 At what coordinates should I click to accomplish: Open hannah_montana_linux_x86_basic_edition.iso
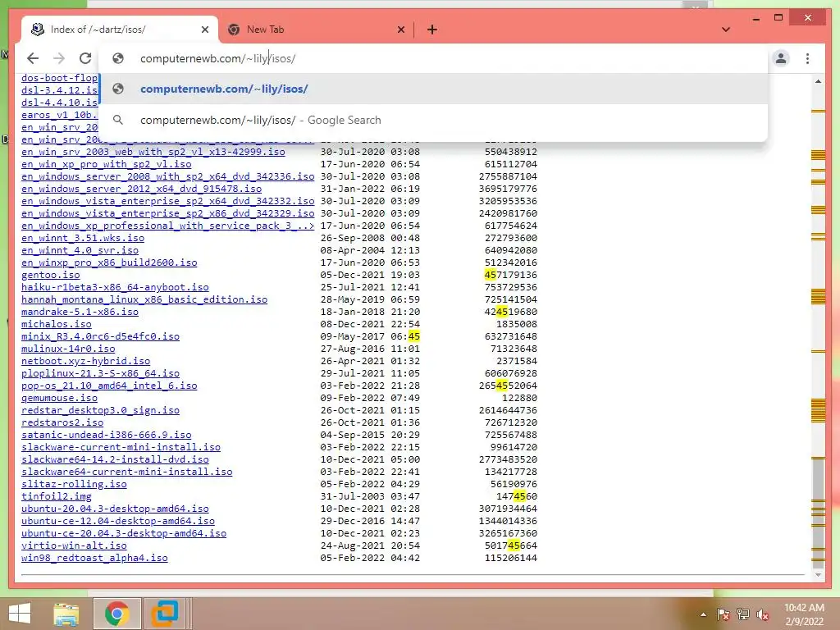tap(144, 299)
